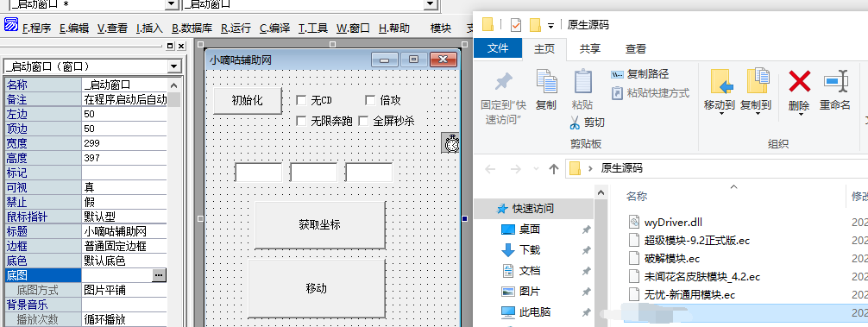Click the timer component icon on form
The image size is (868, 327).
[451, 142]
